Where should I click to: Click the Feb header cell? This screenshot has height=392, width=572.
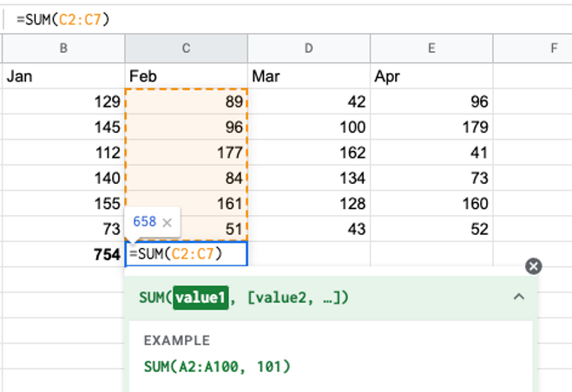[x=187, y=75]
